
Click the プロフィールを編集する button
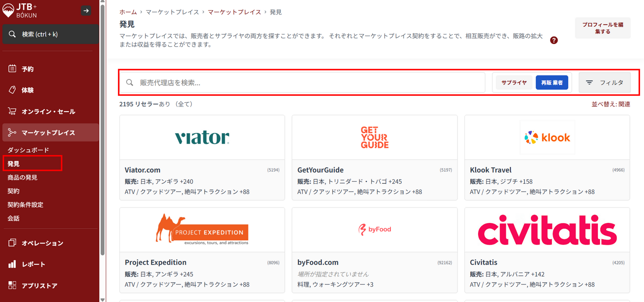[x=602, y=28]
